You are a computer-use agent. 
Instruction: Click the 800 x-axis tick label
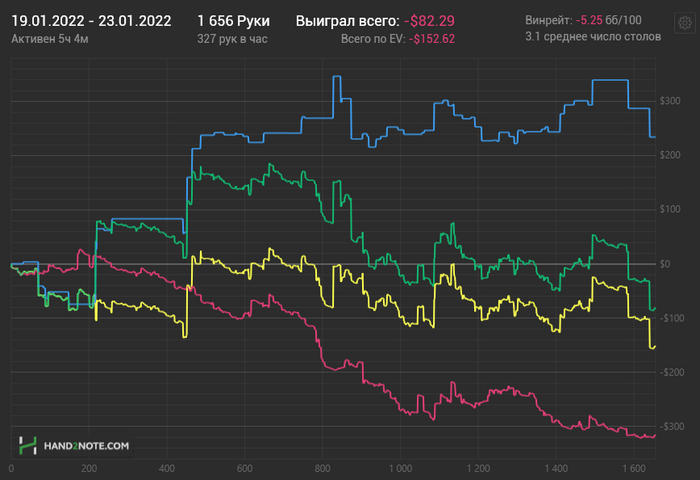[322, 468]
